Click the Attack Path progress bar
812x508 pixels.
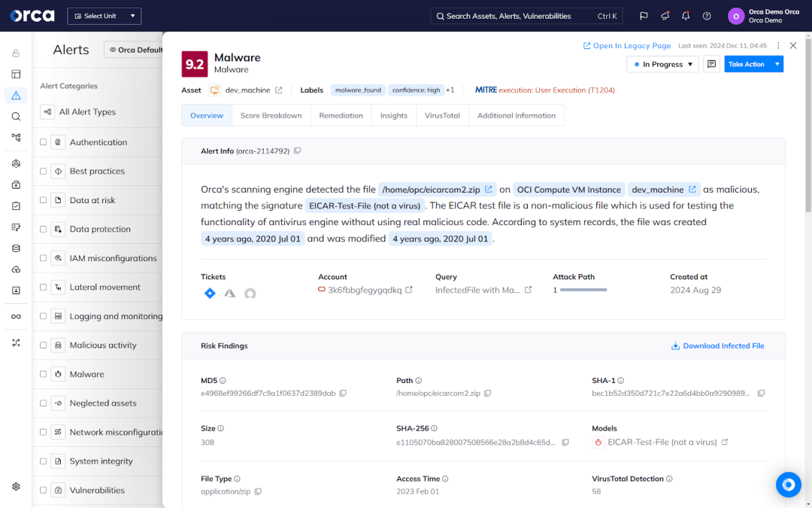583,291
